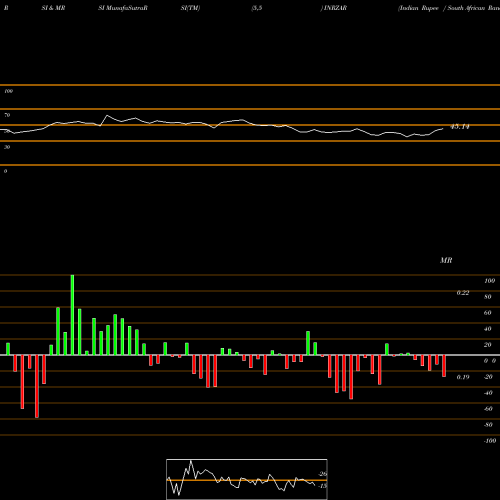Click the -40 label on MR axis
500x500 pixels.
pyautogui.click(x=488, y=393)
